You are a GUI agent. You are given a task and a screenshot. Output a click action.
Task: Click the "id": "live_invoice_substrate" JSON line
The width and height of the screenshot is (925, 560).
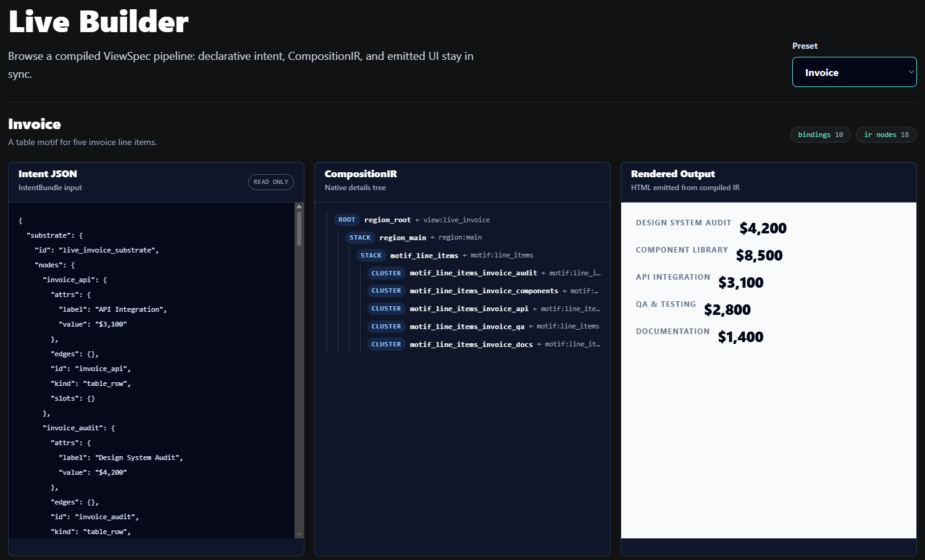coord(97,250)
